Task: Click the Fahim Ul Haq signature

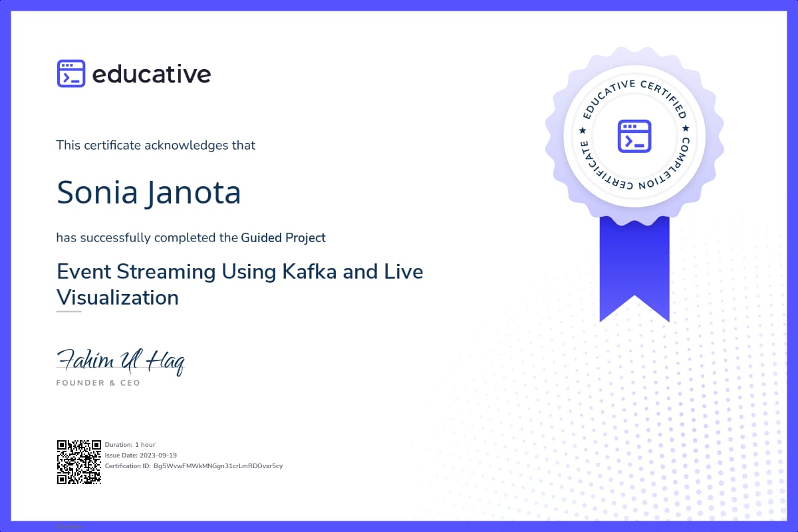Action: pyautogui.click(x=120, y=361)
